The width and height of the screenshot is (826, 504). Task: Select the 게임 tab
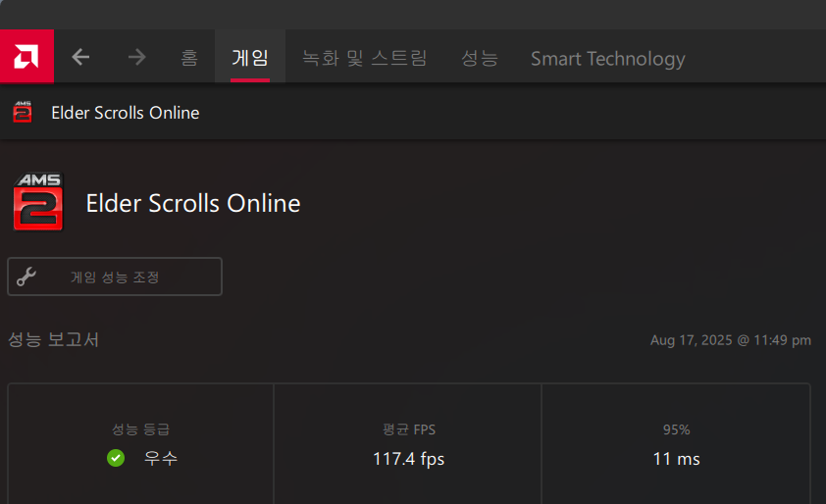[250, 57]
